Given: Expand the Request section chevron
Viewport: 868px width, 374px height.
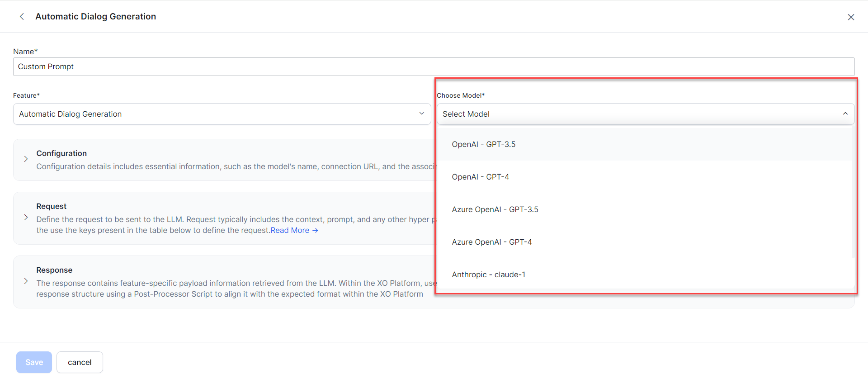Looking at the screenshot, I should [x=26, y=218].
